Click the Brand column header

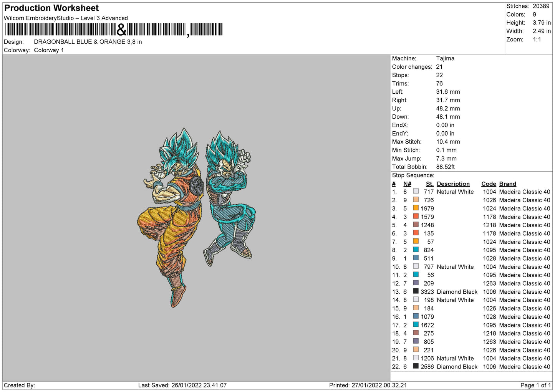[x=507, y=184]
